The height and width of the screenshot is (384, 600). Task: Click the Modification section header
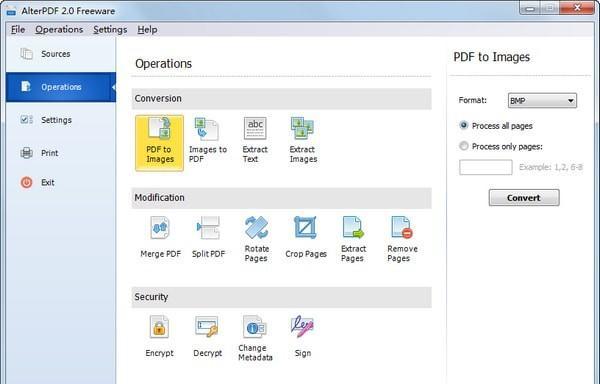pos(282,198)
